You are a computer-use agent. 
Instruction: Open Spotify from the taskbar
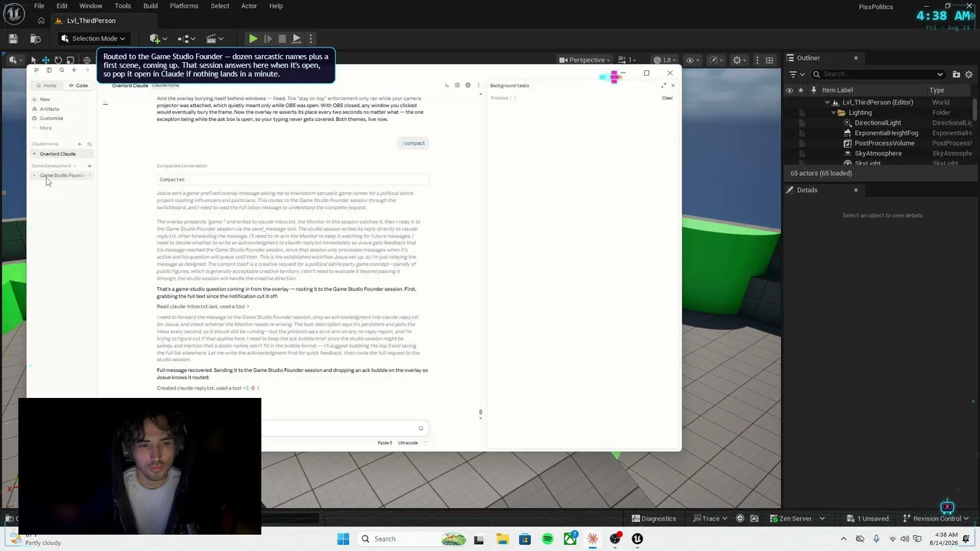tap(547, 539)
